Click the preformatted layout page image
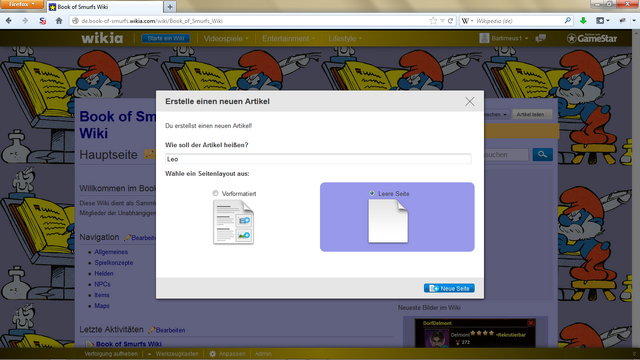The image size is (640, 360). 233,222
